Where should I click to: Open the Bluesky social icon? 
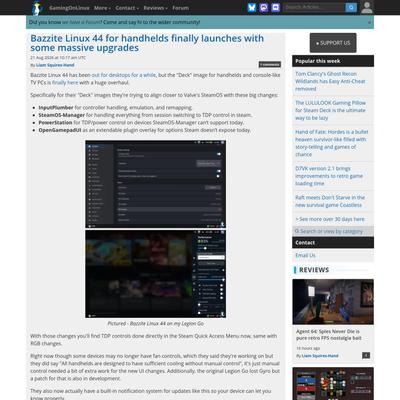click(252, 7)
